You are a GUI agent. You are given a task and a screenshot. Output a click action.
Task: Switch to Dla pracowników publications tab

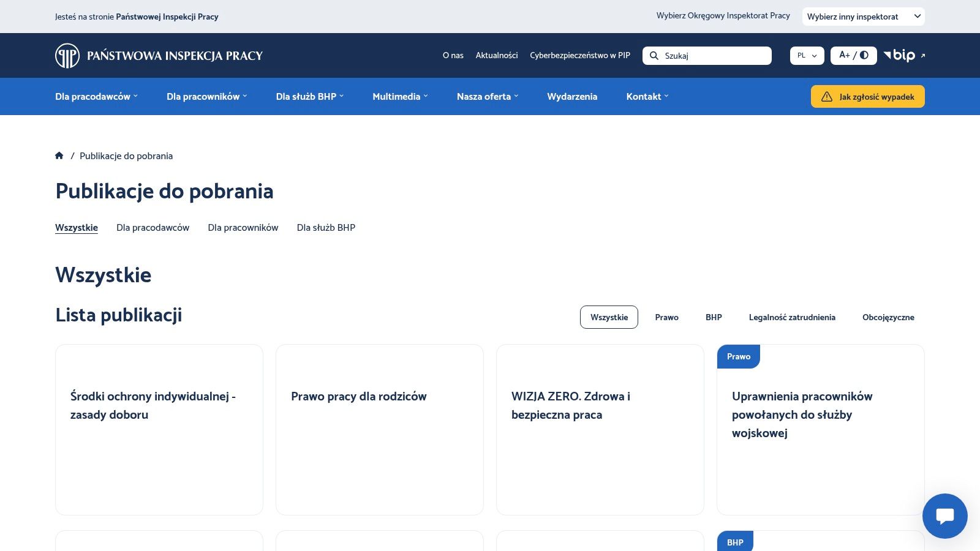pyautogui.click(x=243, y=228)
